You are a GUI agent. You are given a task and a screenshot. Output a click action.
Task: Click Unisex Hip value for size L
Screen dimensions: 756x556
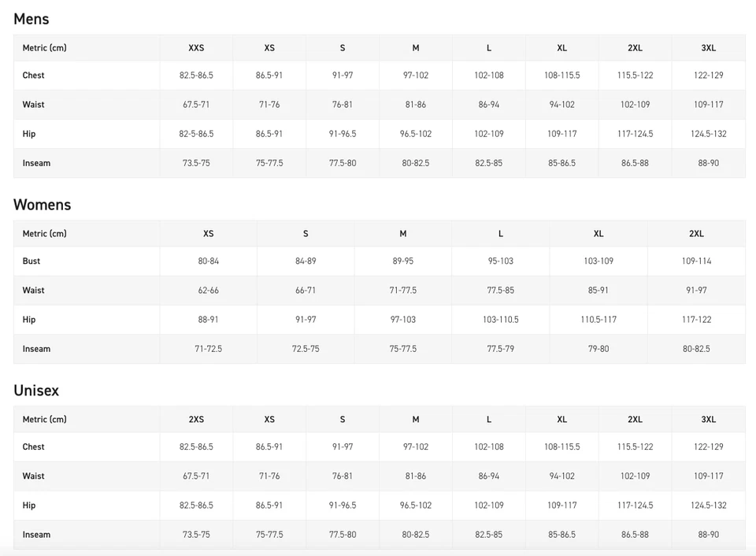click(x=489, y=506)
